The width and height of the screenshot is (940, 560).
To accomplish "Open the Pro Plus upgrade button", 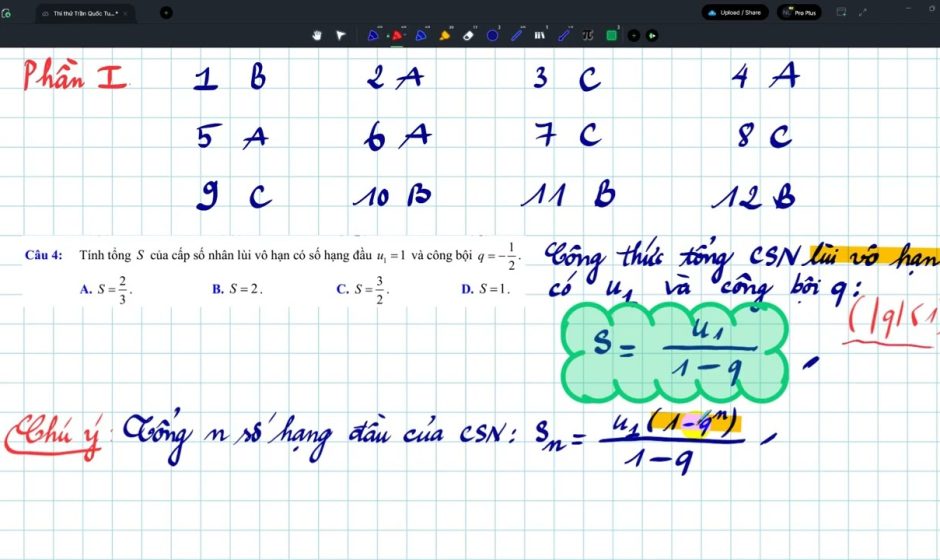I will [799, 13].
